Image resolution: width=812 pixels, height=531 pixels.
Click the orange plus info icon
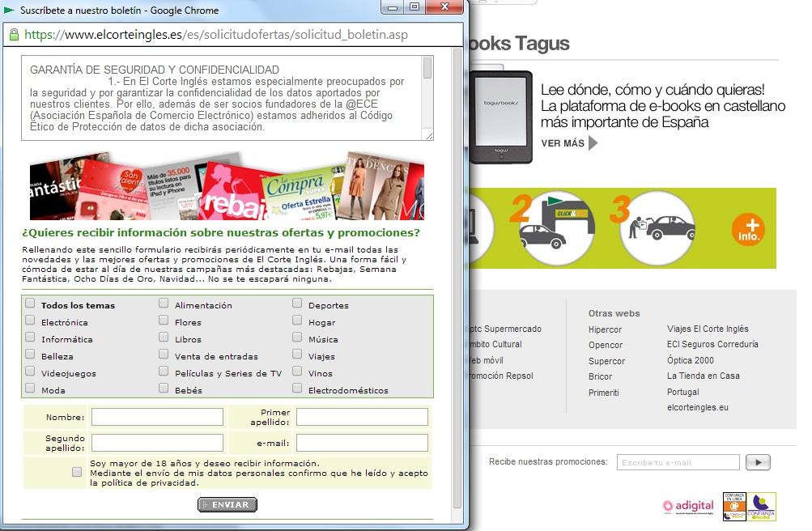[747, 229]
